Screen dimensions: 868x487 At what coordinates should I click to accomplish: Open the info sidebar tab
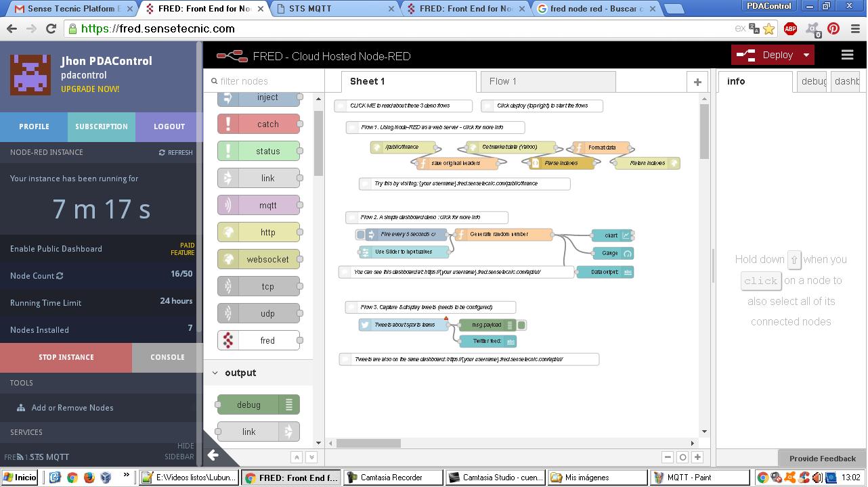coord(755,81)
